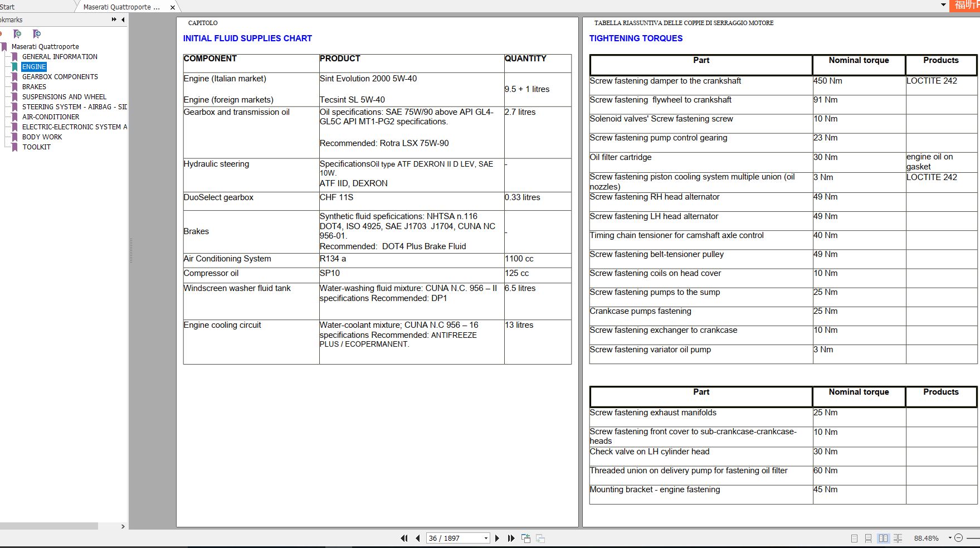The image size is (980, 548).
Task: Open the BODY WORK bookmark
Action: coord(42,137)
